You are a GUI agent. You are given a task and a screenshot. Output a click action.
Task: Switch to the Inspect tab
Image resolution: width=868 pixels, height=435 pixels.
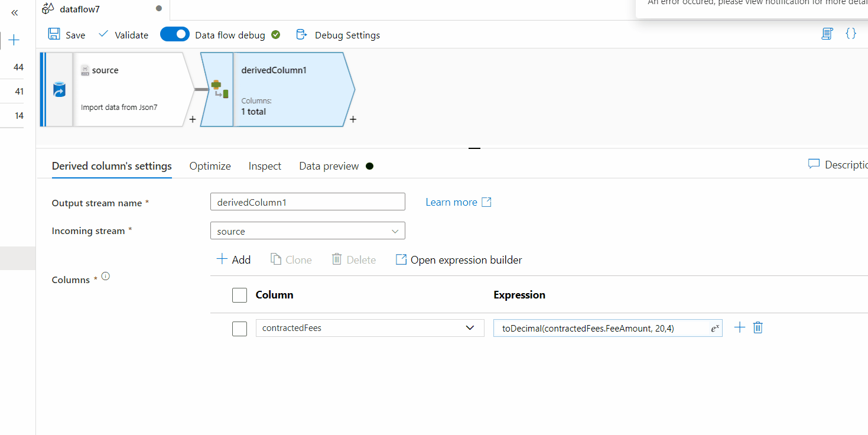(x=265, y=166)
